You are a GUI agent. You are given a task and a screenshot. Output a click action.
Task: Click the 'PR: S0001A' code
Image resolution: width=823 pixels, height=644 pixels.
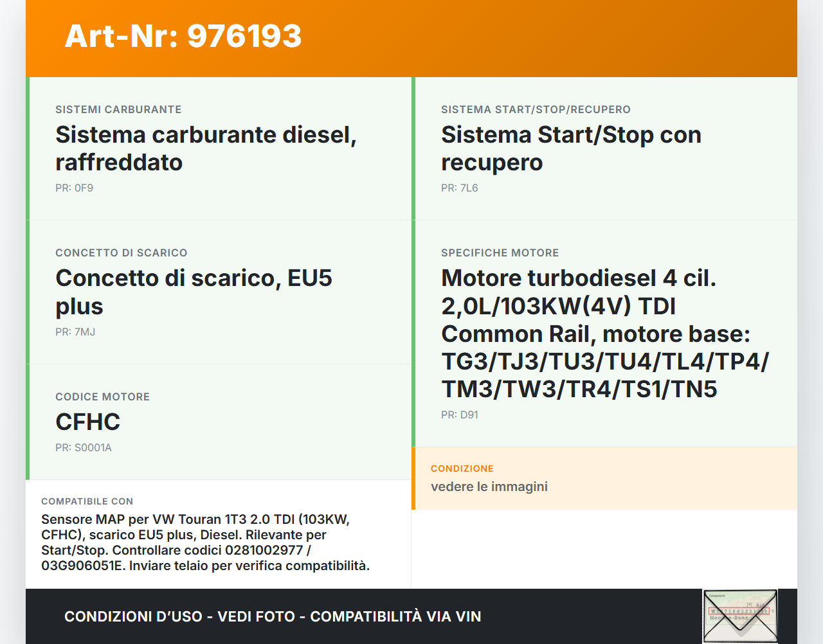83,448
